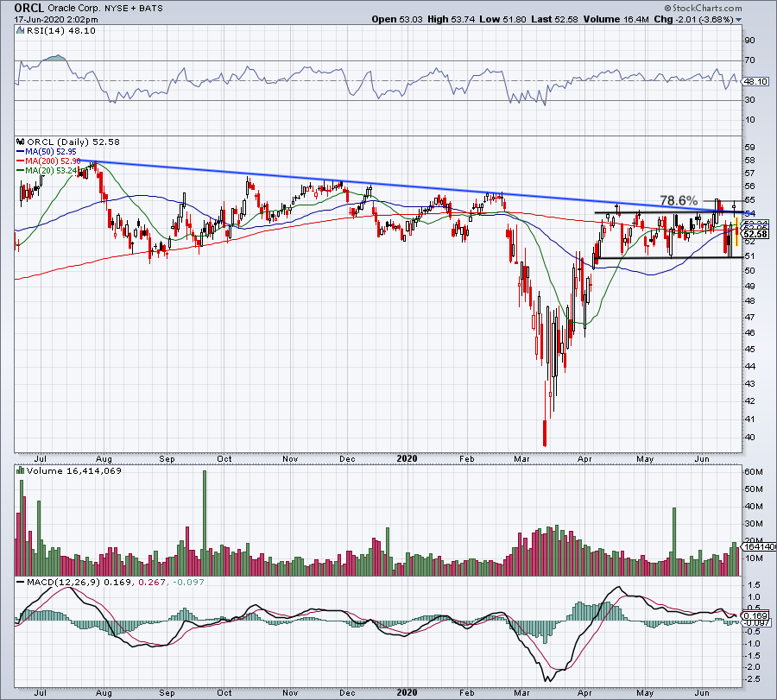The image size is (777, 700).
Task: Click the Chg -2.01 (-3.68%) value
Action: tap(694, 19)
